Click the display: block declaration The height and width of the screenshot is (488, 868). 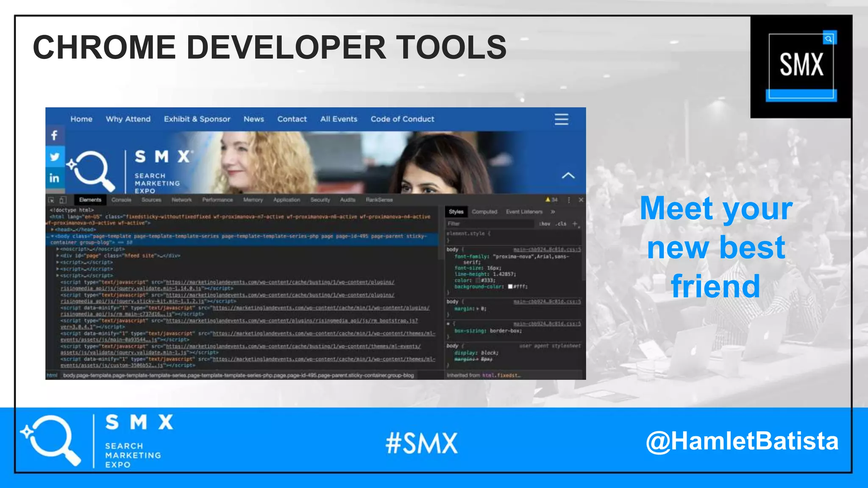pos(476,352)
